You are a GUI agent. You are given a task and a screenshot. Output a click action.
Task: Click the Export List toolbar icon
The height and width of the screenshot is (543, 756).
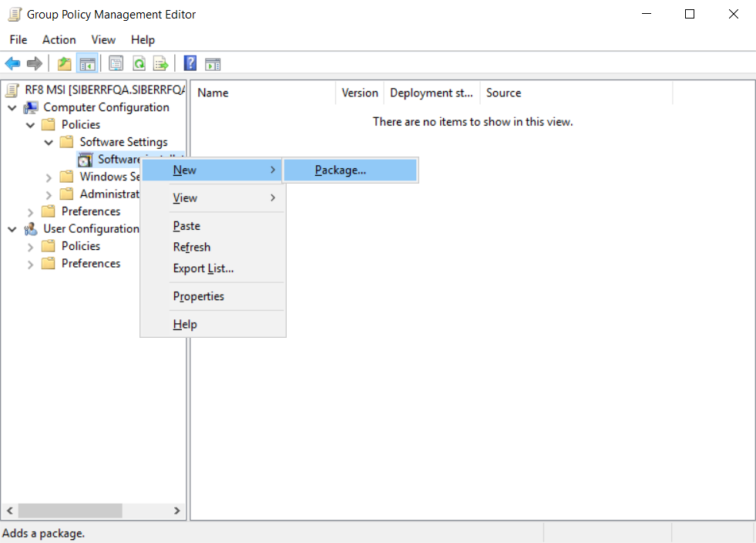[x=160, y=64]
